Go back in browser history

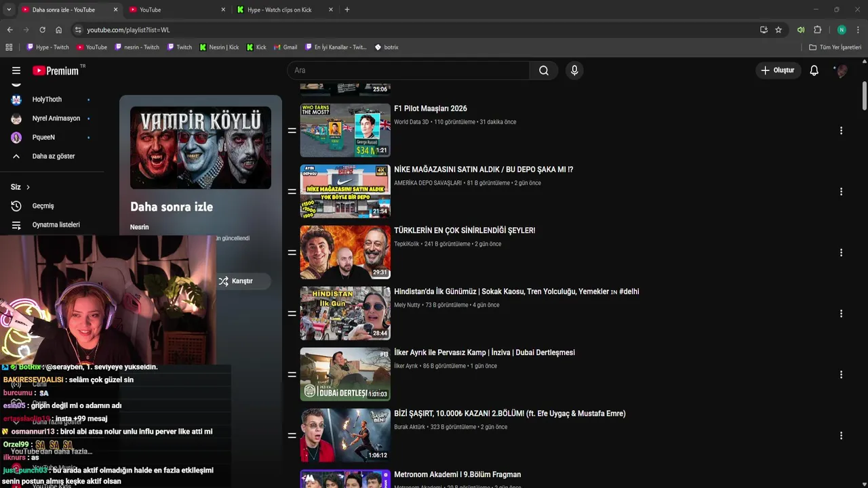(9, 30)
